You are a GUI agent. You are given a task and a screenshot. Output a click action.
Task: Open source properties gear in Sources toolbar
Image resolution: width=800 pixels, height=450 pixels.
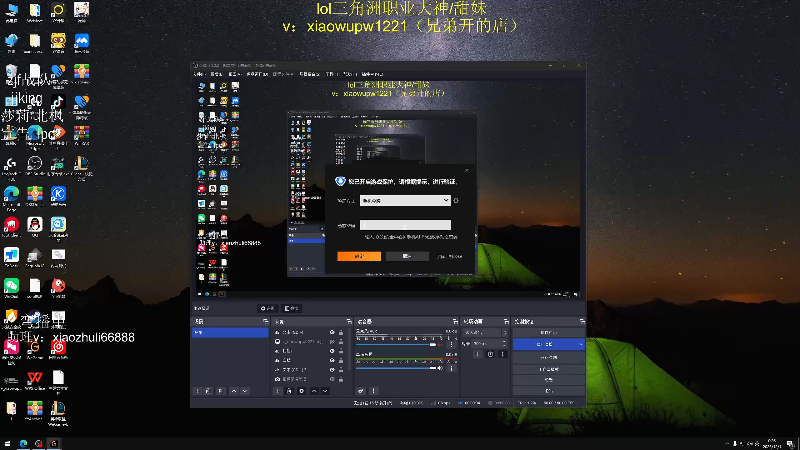302,391
